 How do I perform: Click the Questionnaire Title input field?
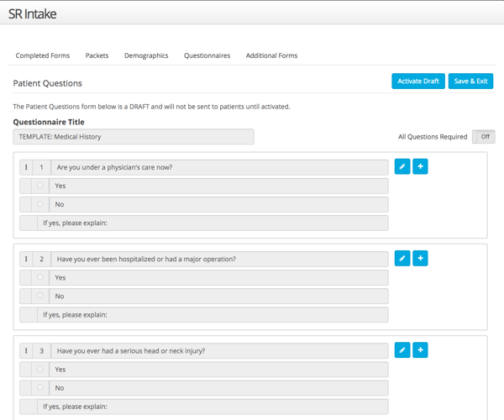point(134,137)
